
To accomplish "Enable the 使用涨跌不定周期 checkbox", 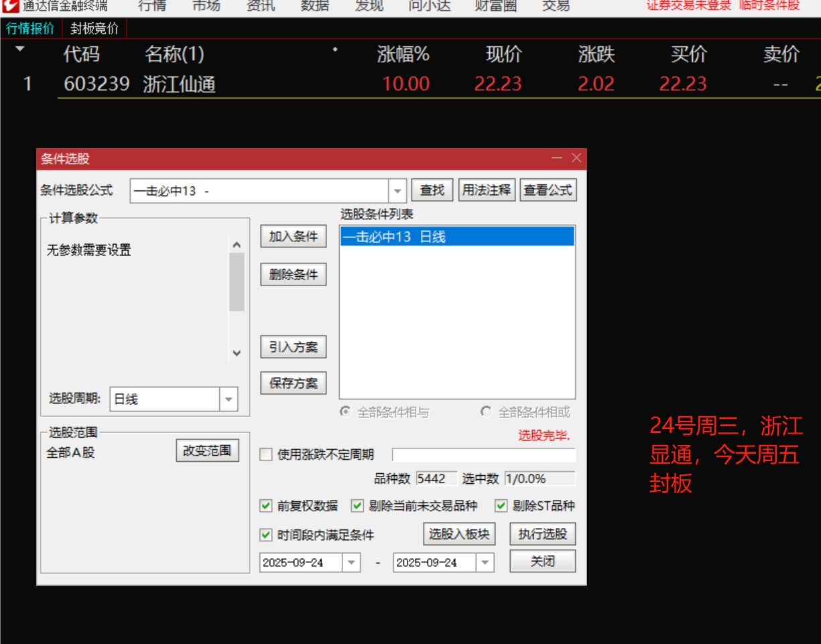I will click(x=266, y=455).
